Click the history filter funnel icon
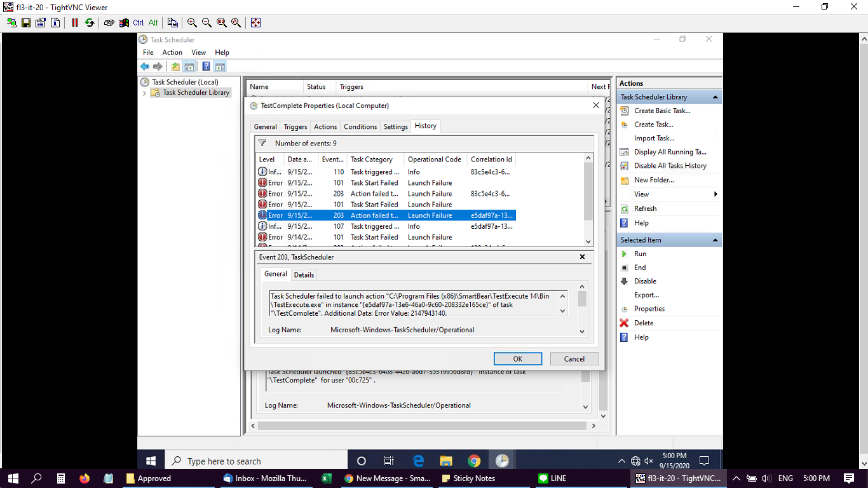Image resolution: width=868 pixels, height=488 pixels. (262, 144)
